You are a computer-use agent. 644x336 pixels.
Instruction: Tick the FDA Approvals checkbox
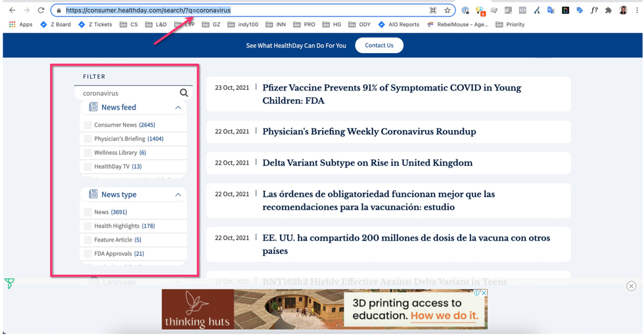[88, 253]
